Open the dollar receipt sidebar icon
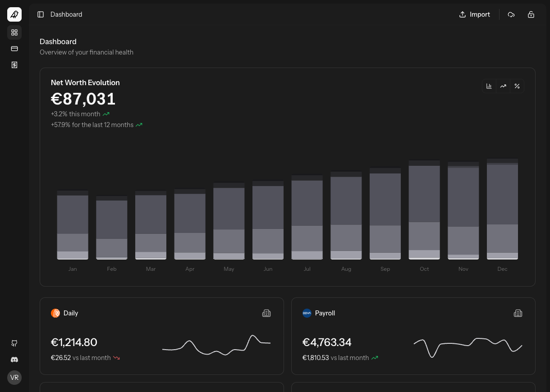The image size is (550, 392). tap(14, 65)
